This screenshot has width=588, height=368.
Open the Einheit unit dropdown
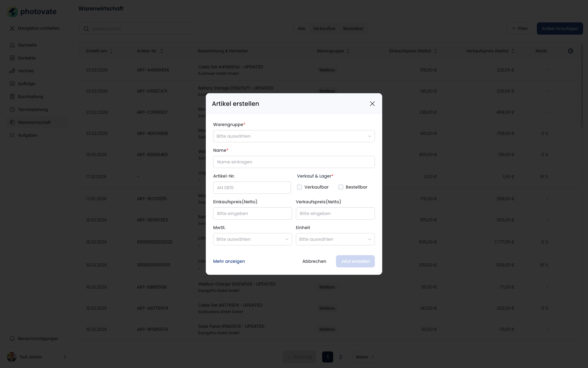coord(335,239)
